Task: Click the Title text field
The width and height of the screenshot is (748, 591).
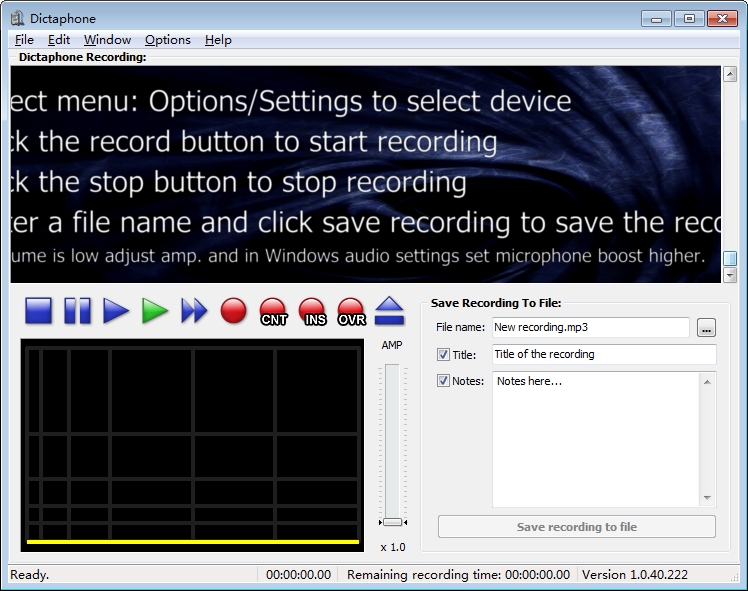Action: pos(604,354)
